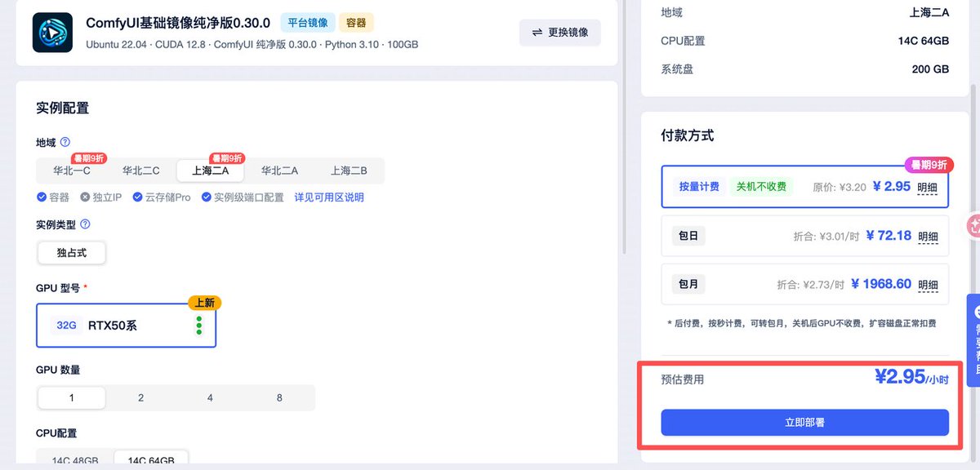This screenshot has width=980, height=470.
Task: Select region 华北一C
Action: [x=72, y=171]
